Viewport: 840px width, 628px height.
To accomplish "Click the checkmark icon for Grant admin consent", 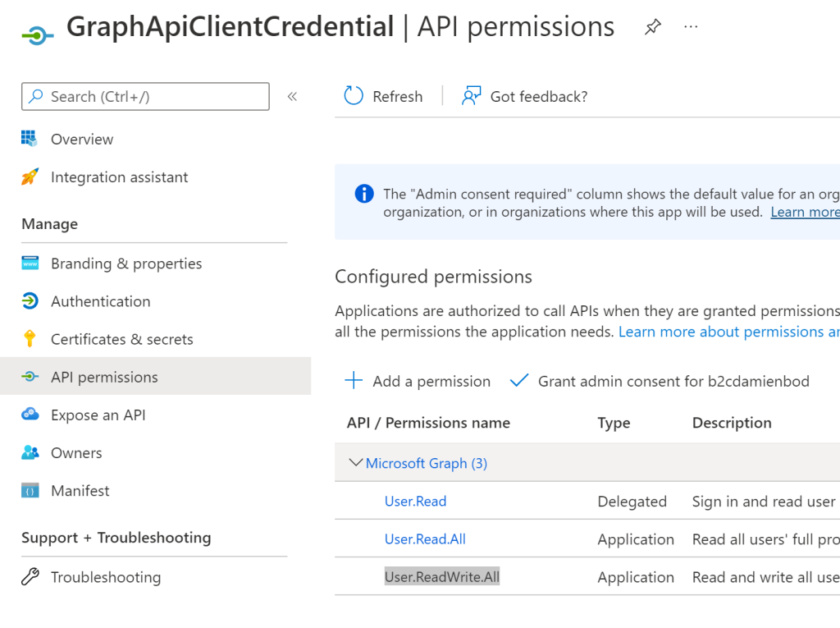I will pos(519,381).
